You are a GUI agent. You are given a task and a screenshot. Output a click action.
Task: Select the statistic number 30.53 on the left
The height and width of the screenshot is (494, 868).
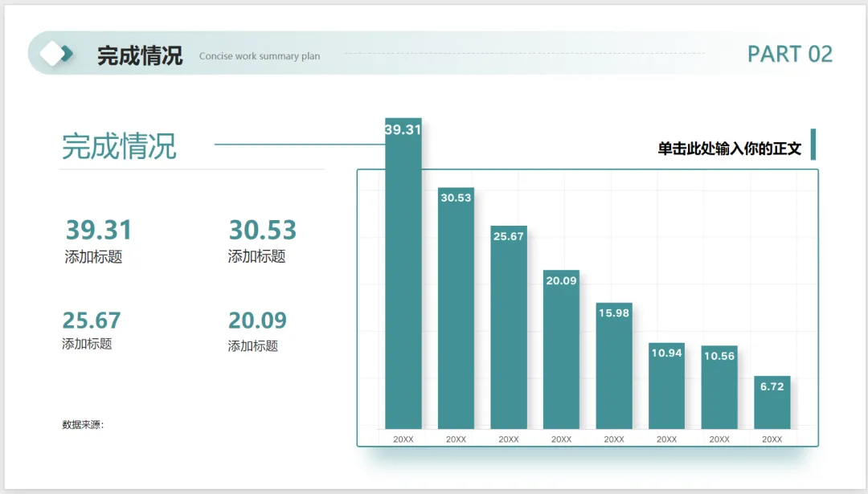(262, 230)
